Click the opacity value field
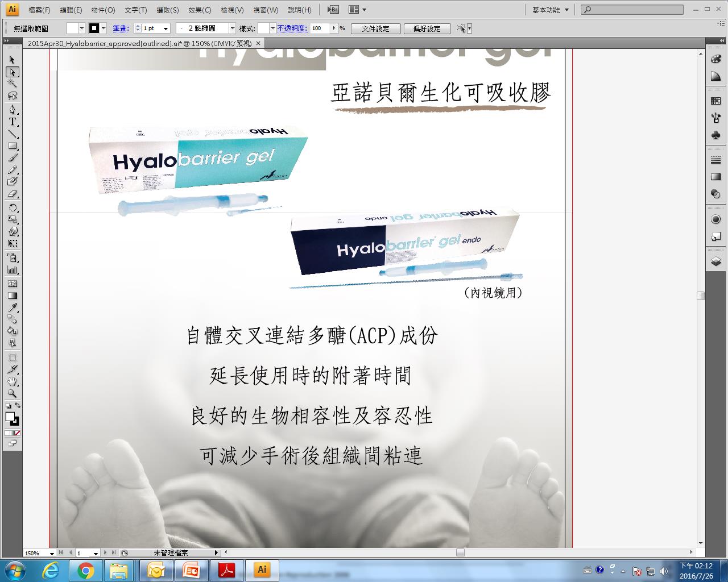 (320, 28)
